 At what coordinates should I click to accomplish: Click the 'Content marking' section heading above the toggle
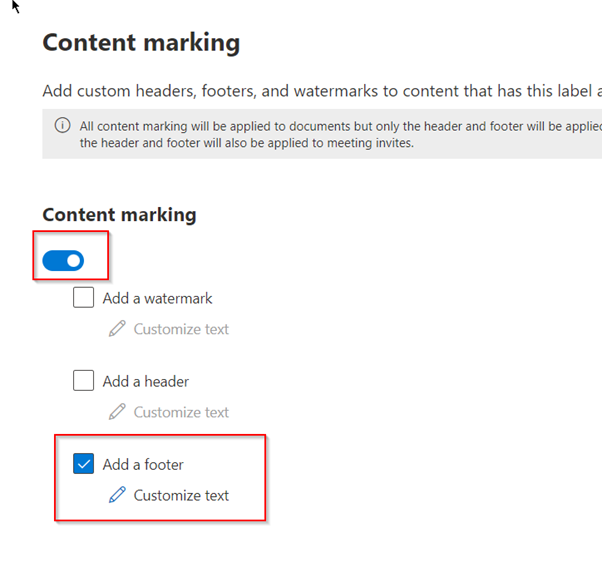119,215
